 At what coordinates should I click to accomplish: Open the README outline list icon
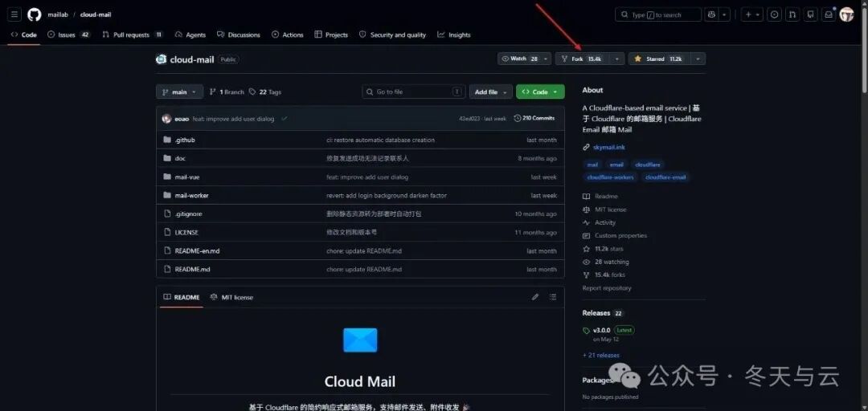552,297
